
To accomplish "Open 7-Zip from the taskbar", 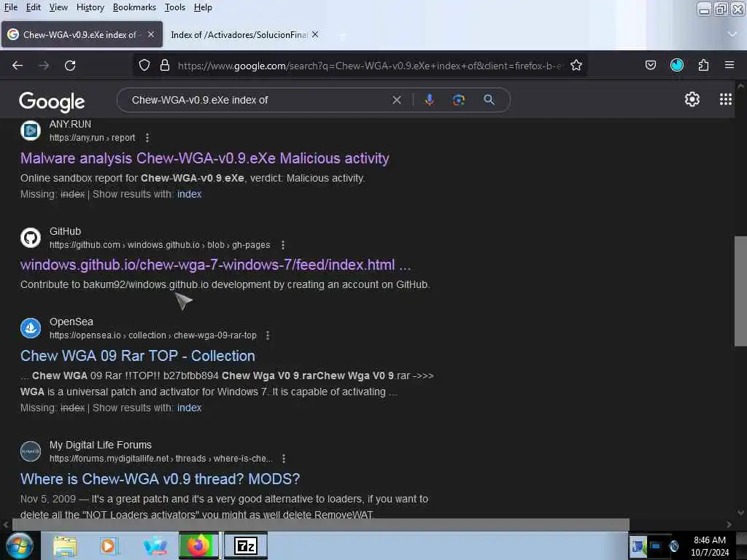I will coord(245,545).
